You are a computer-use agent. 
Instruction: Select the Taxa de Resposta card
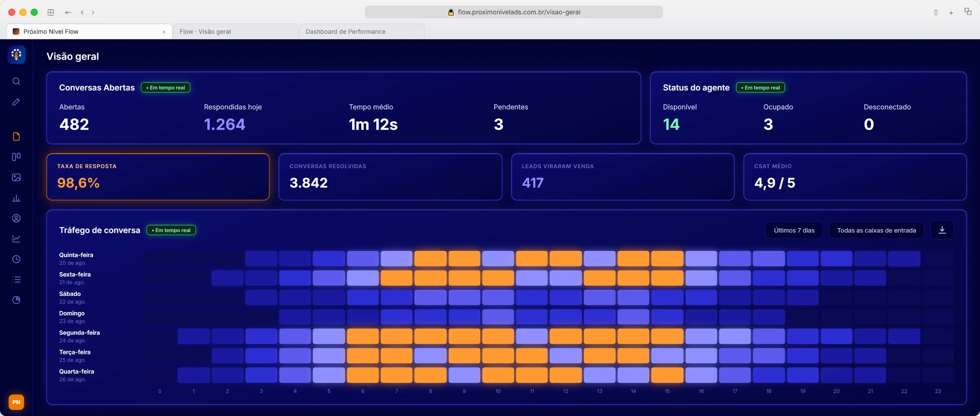[158, 177]
